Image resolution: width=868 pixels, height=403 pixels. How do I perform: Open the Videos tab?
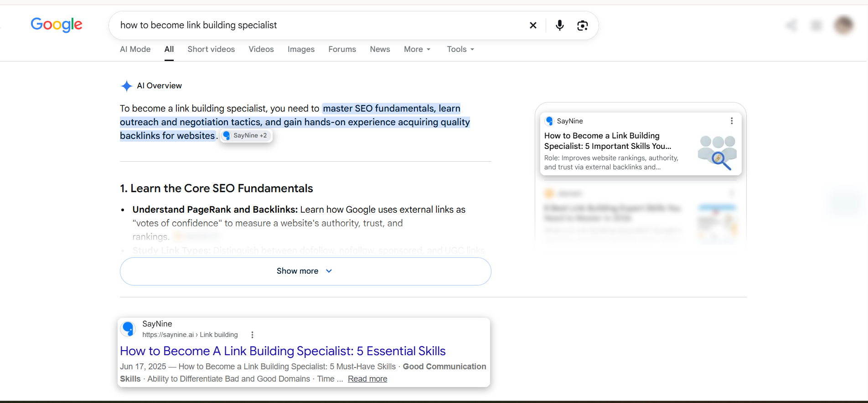point(261,49)
